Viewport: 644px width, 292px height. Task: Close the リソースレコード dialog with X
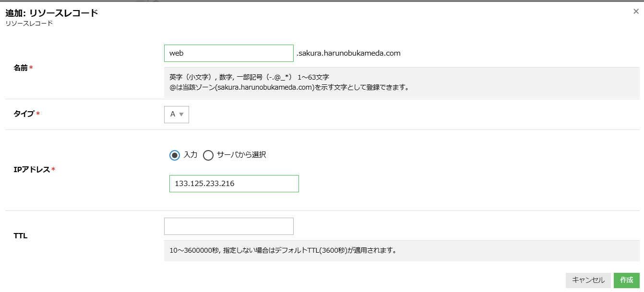click(x=636, y=12)
